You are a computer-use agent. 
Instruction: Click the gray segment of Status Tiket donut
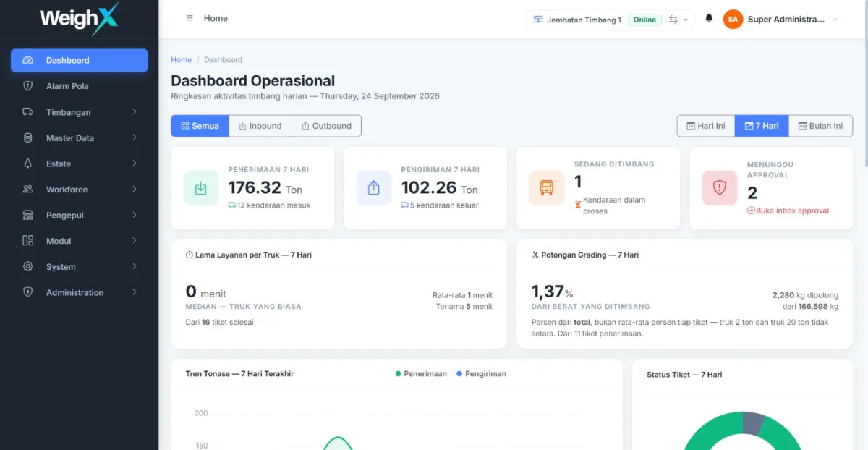(752, 423)
